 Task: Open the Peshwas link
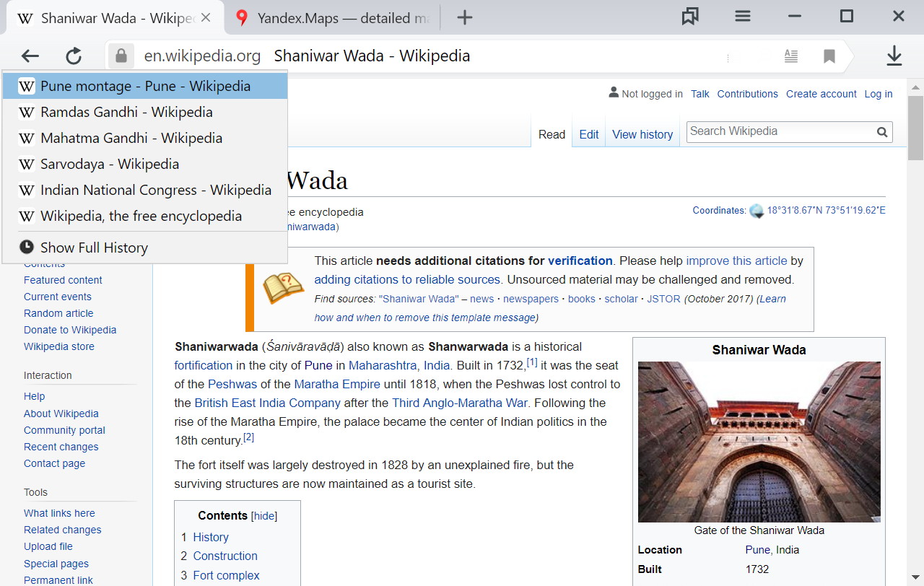232,384
